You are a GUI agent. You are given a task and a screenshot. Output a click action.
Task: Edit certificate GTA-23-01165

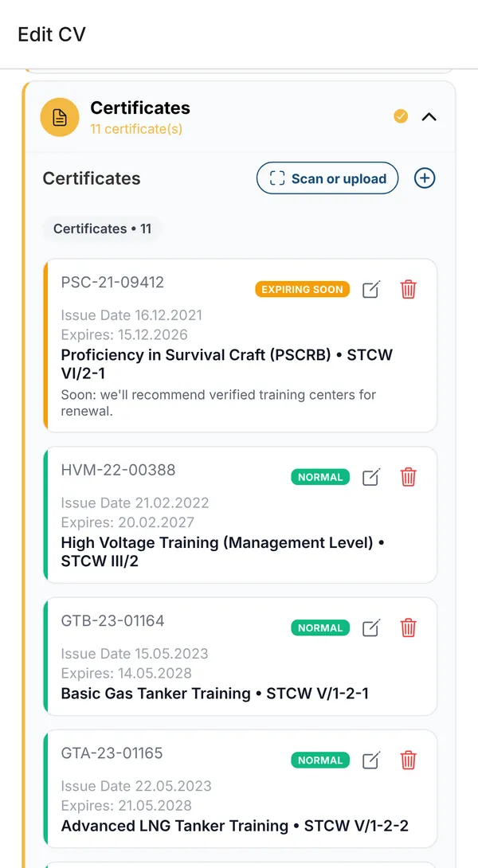371,760
